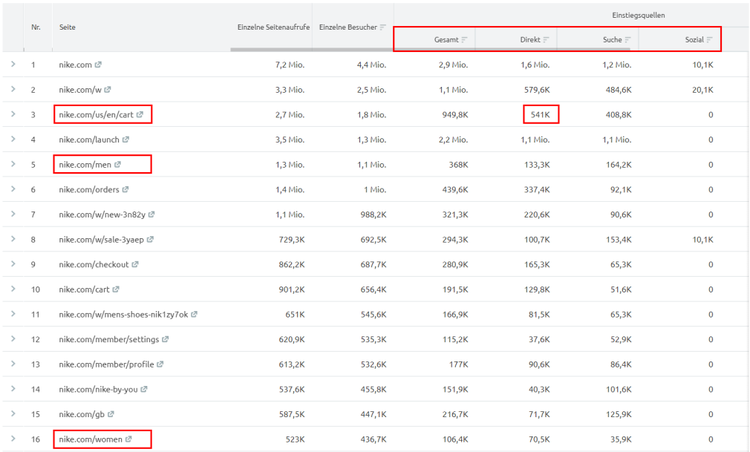Open external link icon for nike.com/cart

click(116, 289)
